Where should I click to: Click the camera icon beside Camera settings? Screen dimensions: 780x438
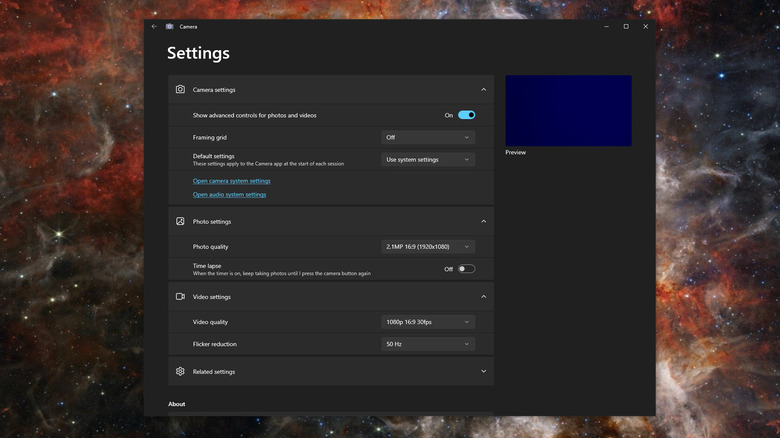180,89
